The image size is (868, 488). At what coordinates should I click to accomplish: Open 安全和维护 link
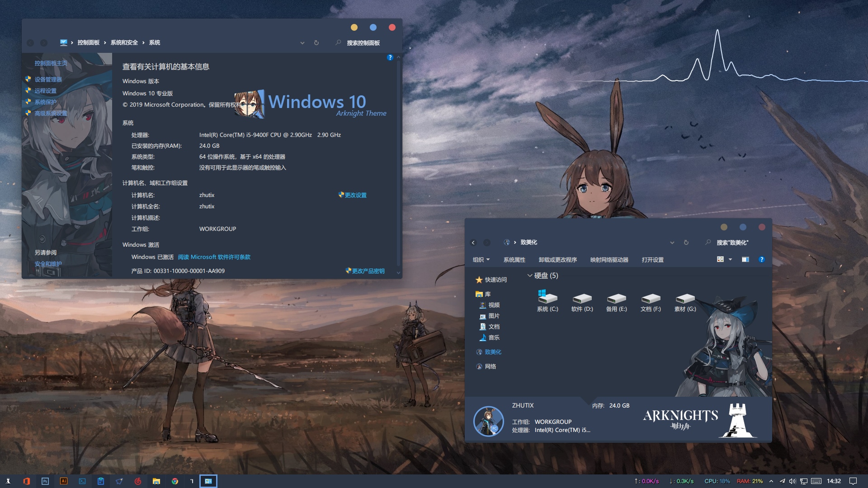click(x=48, y=264)
